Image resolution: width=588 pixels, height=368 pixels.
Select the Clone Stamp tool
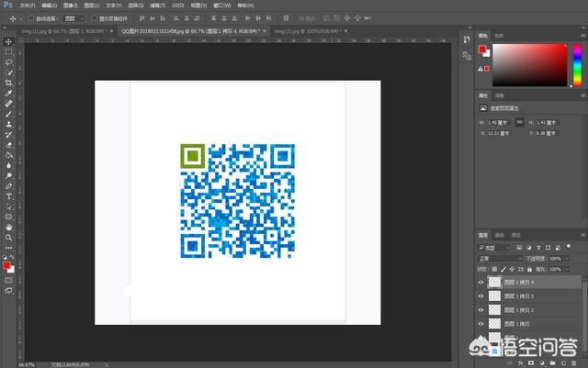pos(8,125)
